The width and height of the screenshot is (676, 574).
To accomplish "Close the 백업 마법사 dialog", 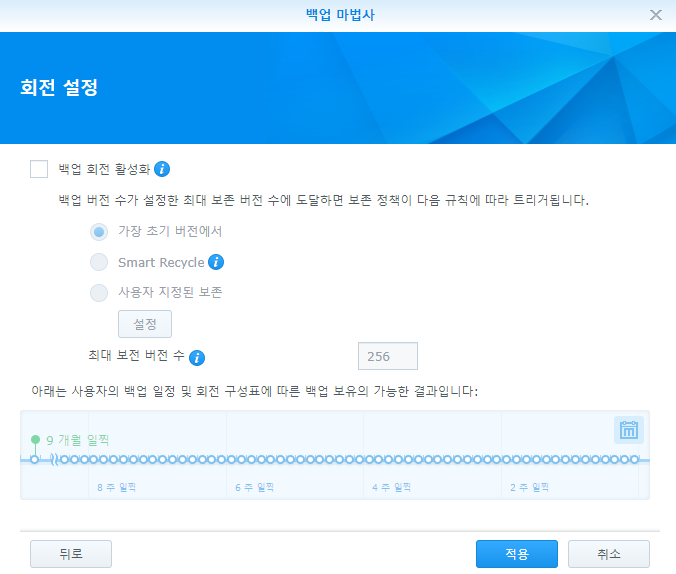I will pyautogui.click(x=656, y=15).
